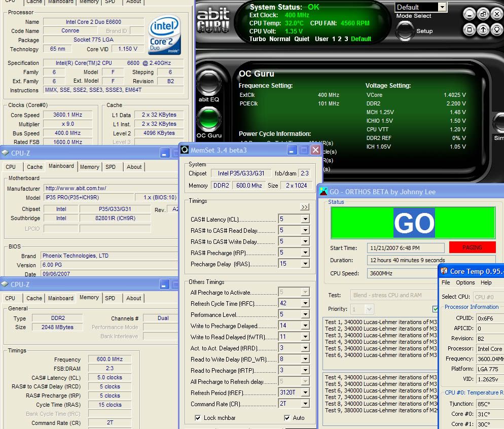Minimize the MemSet window
The image size is (504, 429).
point(292,150)
